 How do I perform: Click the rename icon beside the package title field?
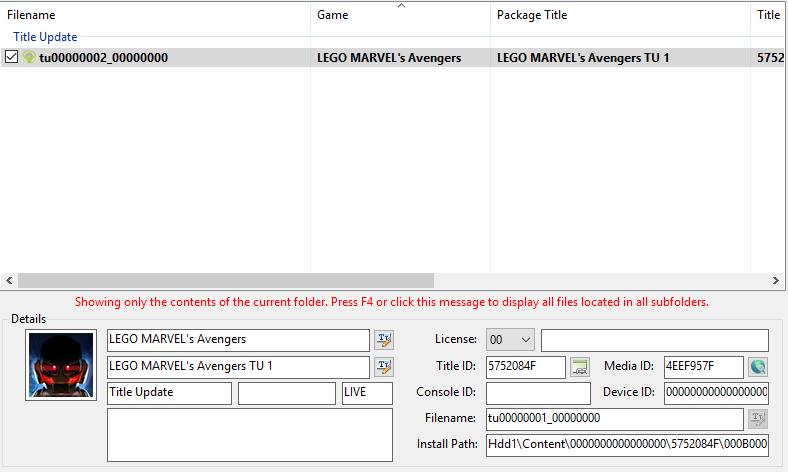(384, 367)
